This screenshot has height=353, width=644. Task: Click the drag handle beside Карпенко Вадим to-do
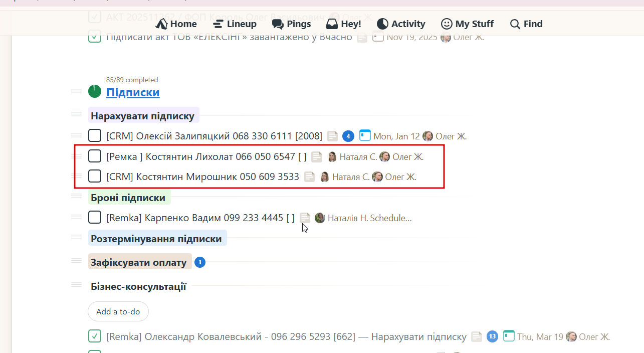point(76,217)
